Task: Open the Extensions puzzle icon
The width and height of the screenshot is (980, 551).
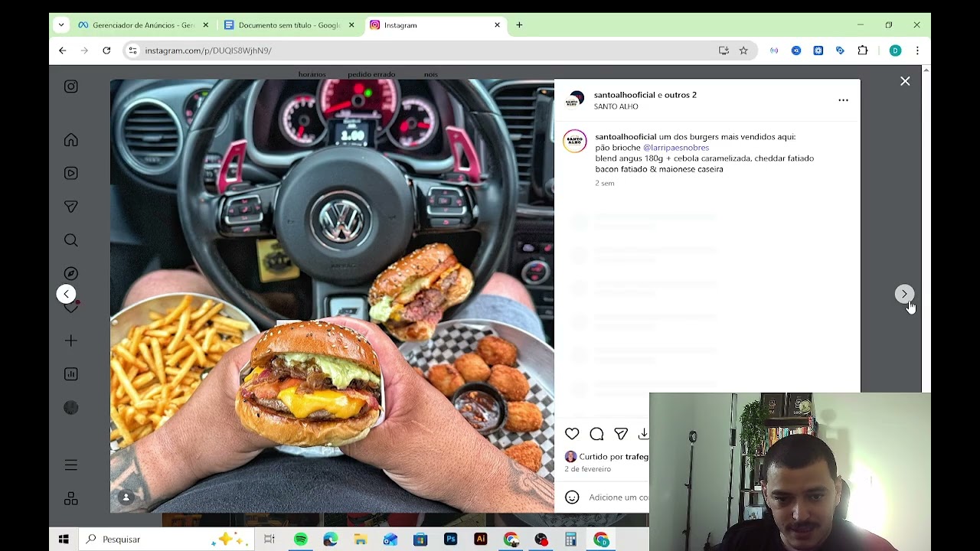Action: (863, 51)
